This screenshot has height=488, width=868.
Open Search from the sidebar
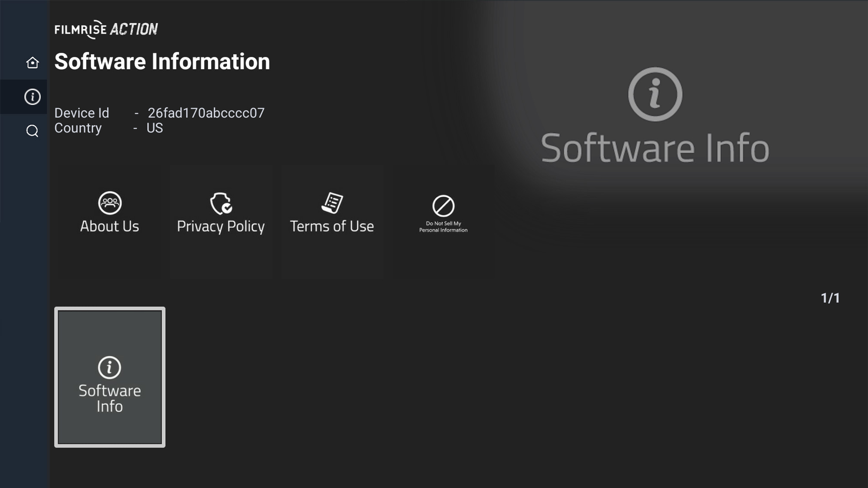(32, 130)
